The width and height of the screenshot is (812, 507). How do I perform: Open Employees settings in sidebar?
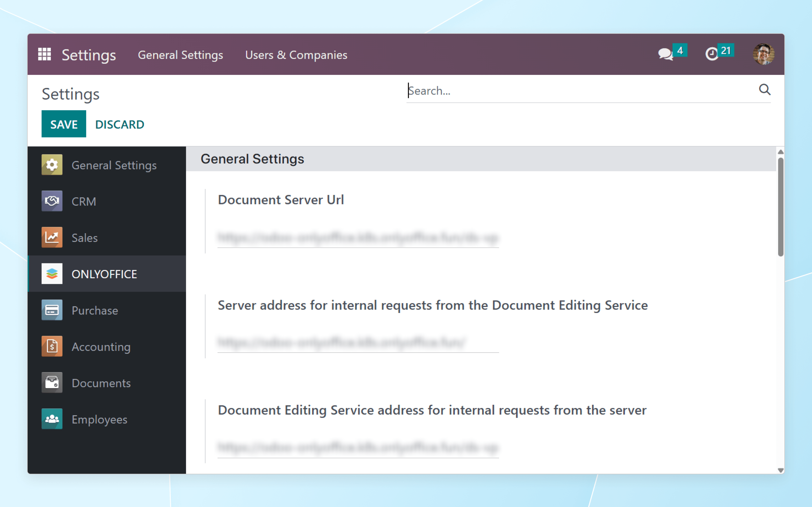(99, 419)
